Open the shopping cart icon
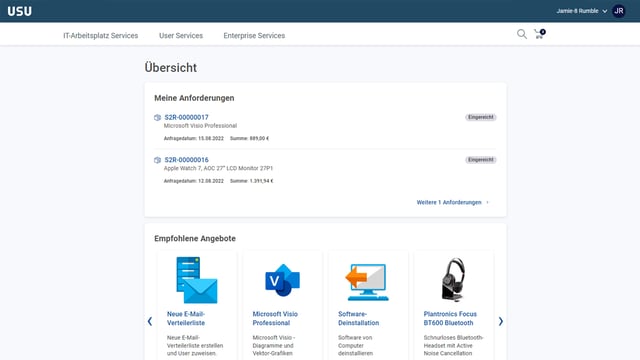Viewport: 640px width, 360px height. pos(540,34)
